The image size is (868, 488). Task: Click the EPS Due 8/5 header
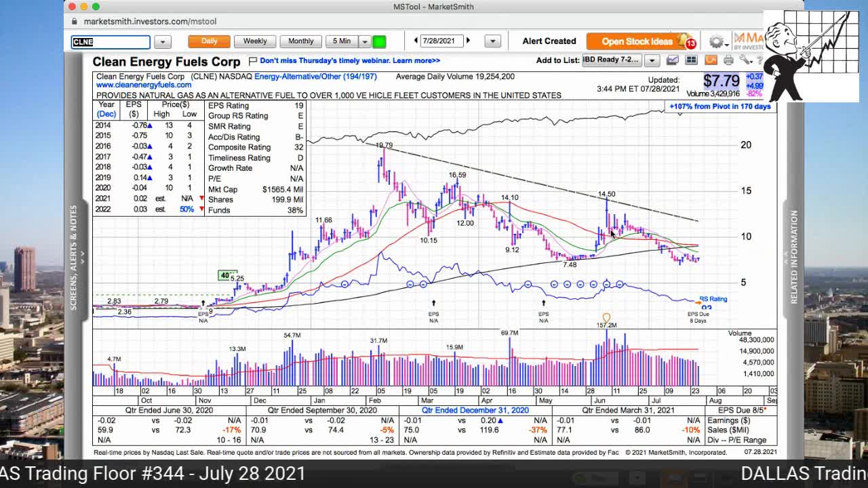[x=743, y=411]
